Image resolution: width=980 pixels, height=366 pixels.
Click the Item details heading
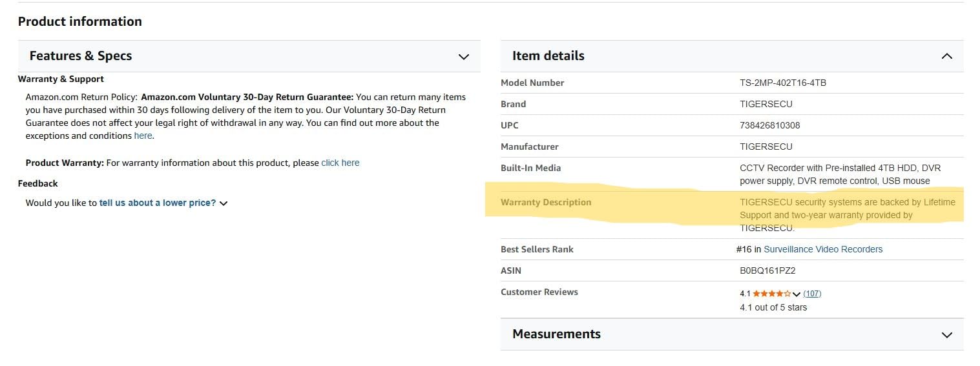tap(548, 56)
